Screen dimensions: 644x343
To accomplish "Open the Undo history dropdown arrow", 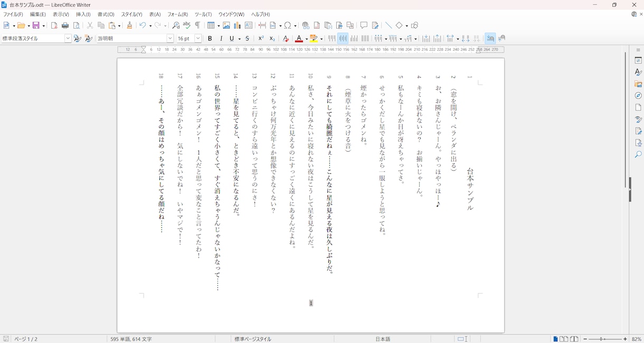I will 150,25.
